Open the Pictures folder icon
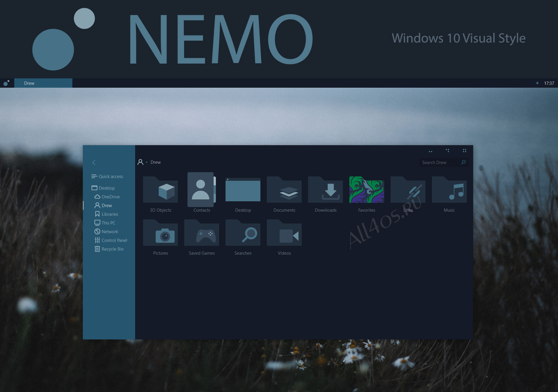 [x=160, y=233]
